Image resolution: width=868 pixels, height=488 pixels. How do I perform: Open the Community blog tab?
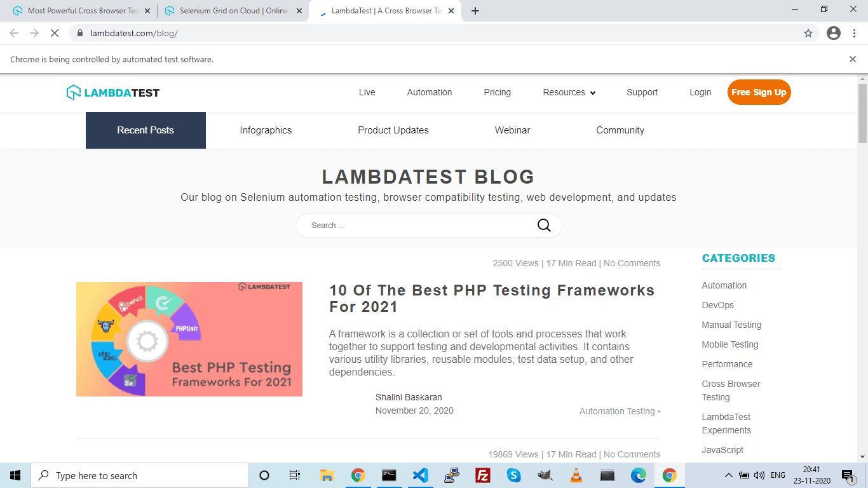click(x=620, y=130)
